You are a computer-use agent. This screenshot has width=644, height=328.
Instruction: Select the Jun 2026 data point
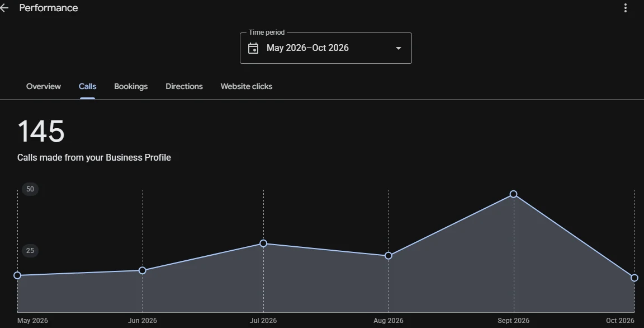coord(142,270)
